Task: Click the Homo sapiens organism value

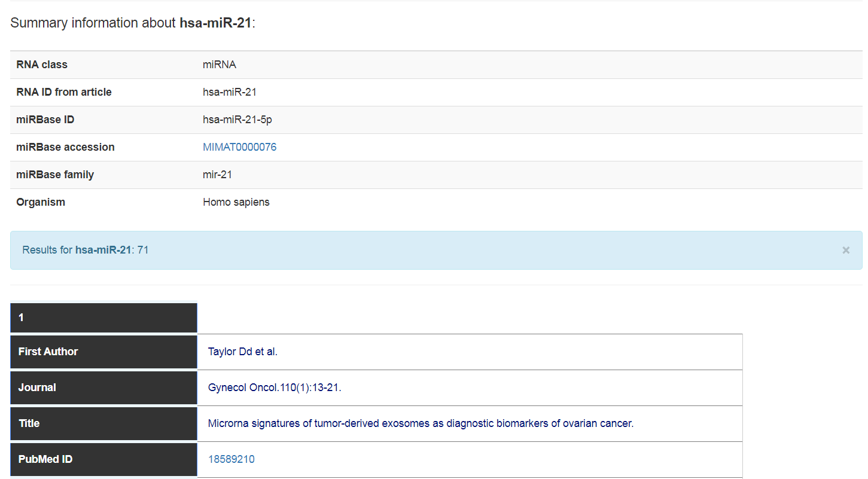Action: pyautogui.click(x=236, y=202)
